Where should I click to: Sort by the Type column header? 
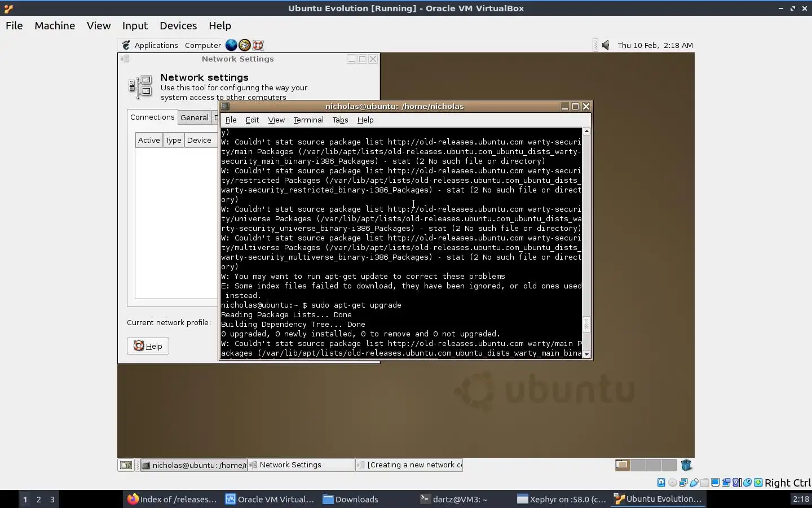click(174, 140)
